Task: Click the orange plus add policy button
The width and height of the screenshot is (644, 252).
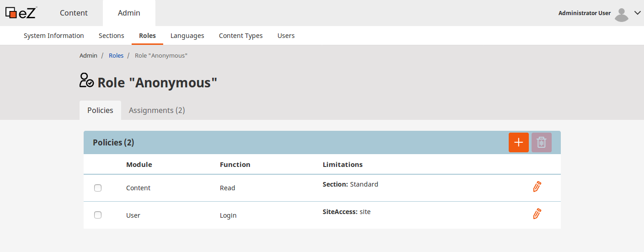Action: coord(518,142)
